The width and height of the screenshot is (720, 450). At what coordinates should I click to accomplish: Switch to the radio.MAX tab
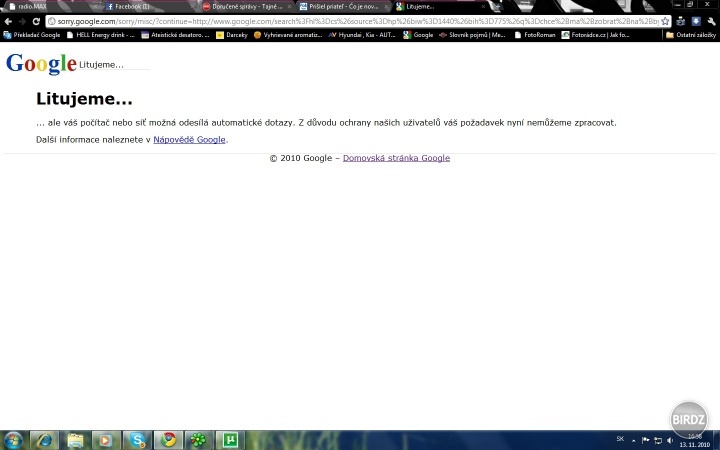(x=51, y=6)
